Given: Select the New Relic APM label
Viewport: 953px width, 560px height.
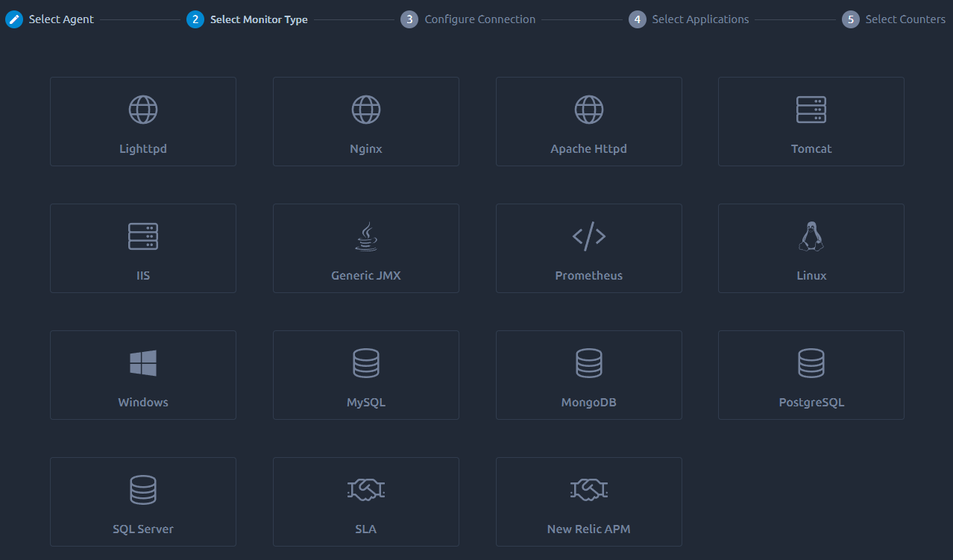Looking at the screenshot, I should click(x=589, y=529).
